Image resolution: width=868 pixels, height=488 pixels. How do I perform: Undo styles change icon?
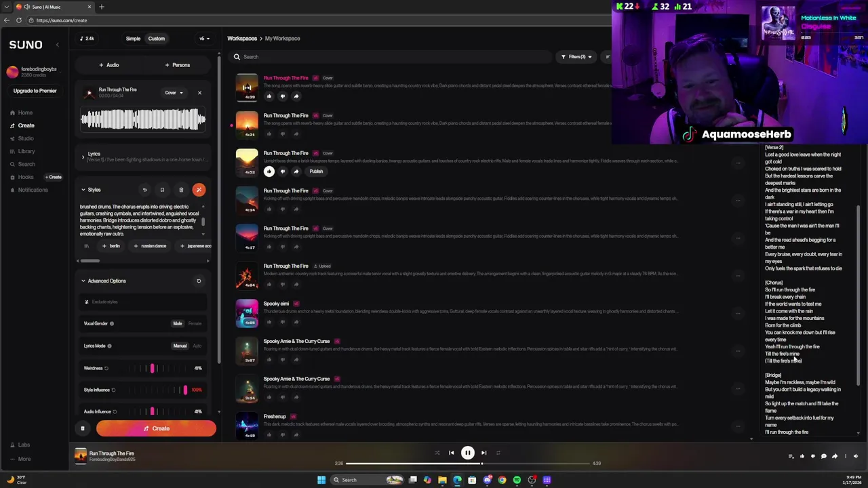[x=144, y=190]
